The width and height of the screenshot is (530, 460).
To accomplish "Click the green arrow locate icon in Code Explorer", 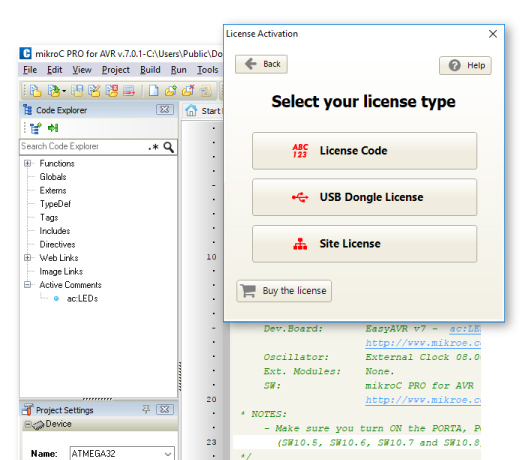I will tap(53, 128).
